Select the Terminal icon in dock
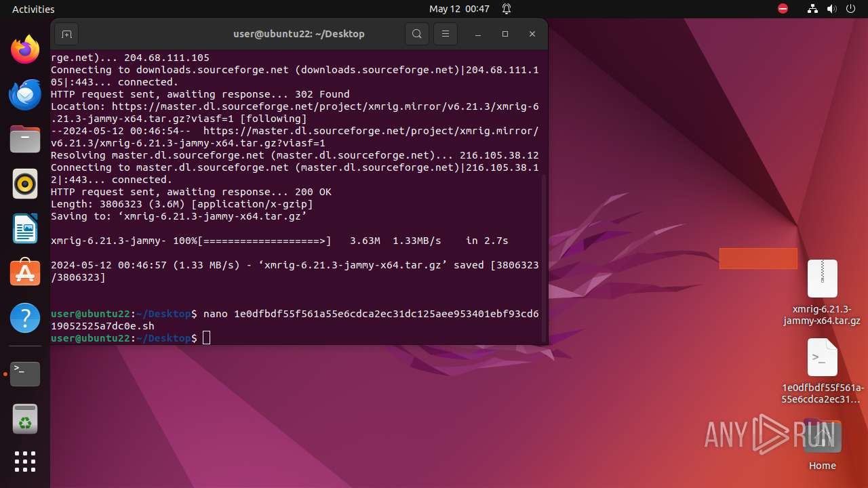 tap(25, 373)
